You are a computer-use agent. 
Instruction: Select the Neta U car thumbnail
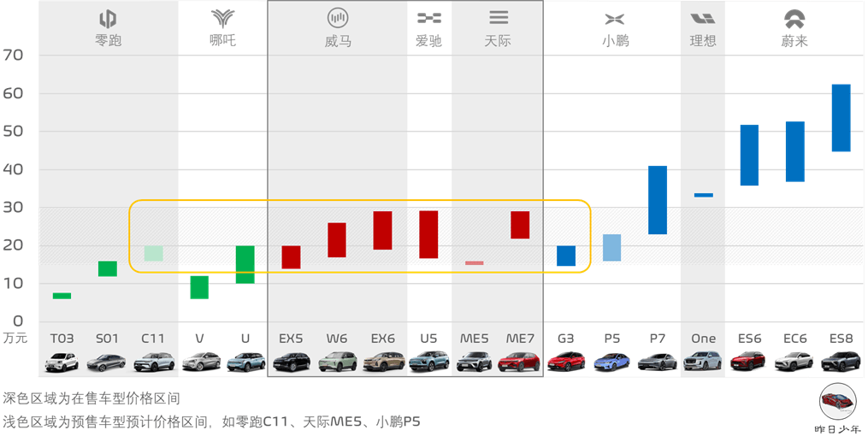(245, 362)
